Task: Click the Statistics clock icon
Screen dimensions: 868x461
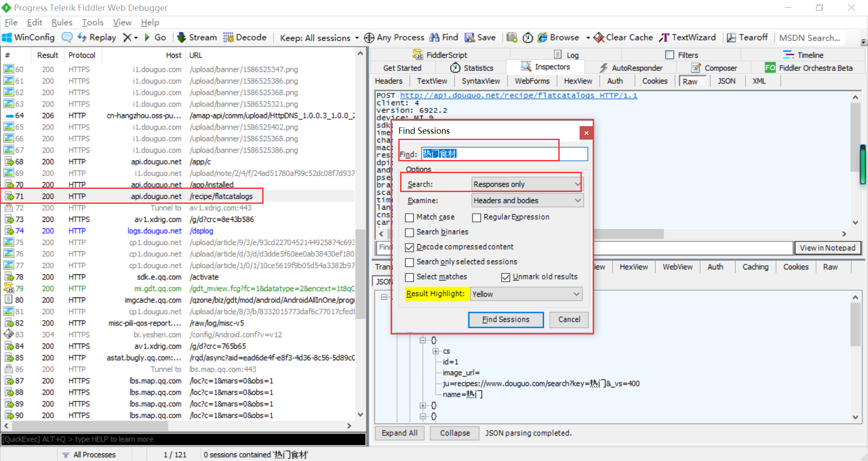Action: click(x=455, y=68)
